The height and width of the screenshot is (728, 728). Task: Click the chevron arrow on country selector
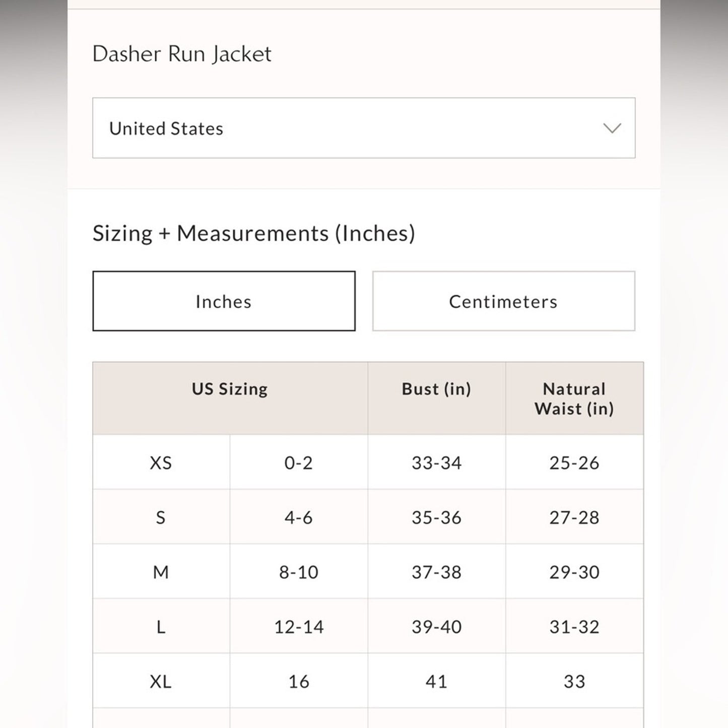coord(611,128)
